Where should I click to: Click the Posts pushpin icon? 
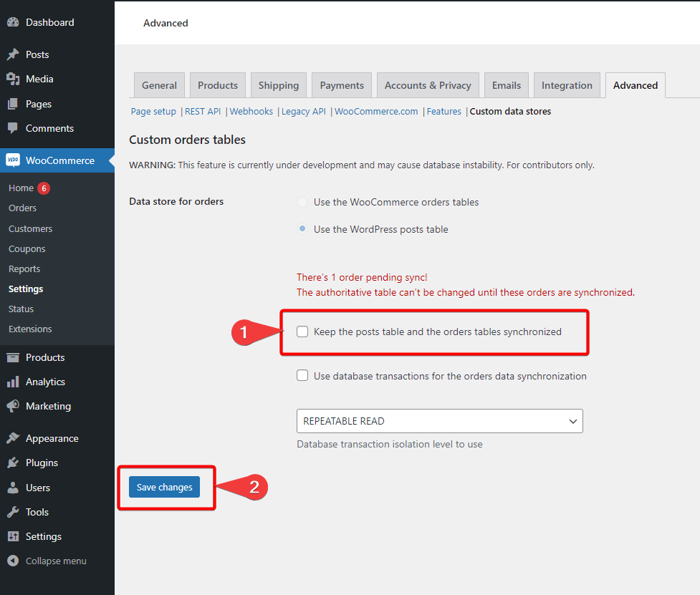point(13,54)
